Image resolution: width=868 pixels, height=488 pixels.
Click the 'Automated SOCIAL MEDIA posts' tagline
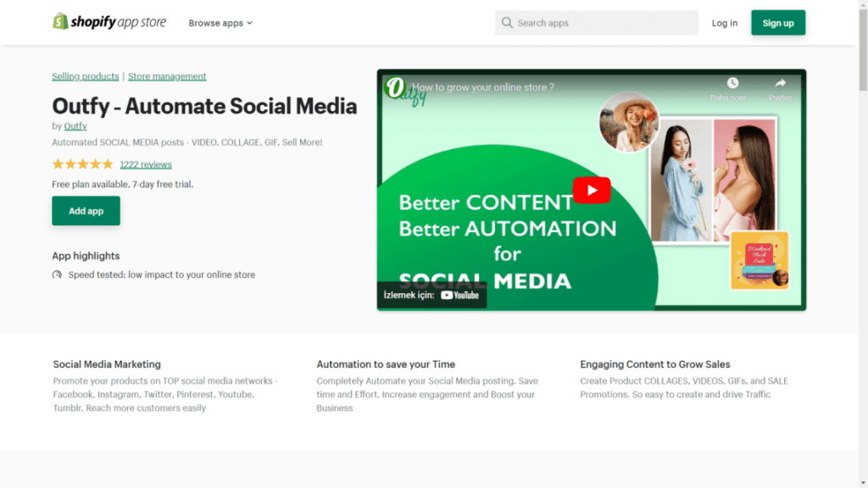pos(187,142)
